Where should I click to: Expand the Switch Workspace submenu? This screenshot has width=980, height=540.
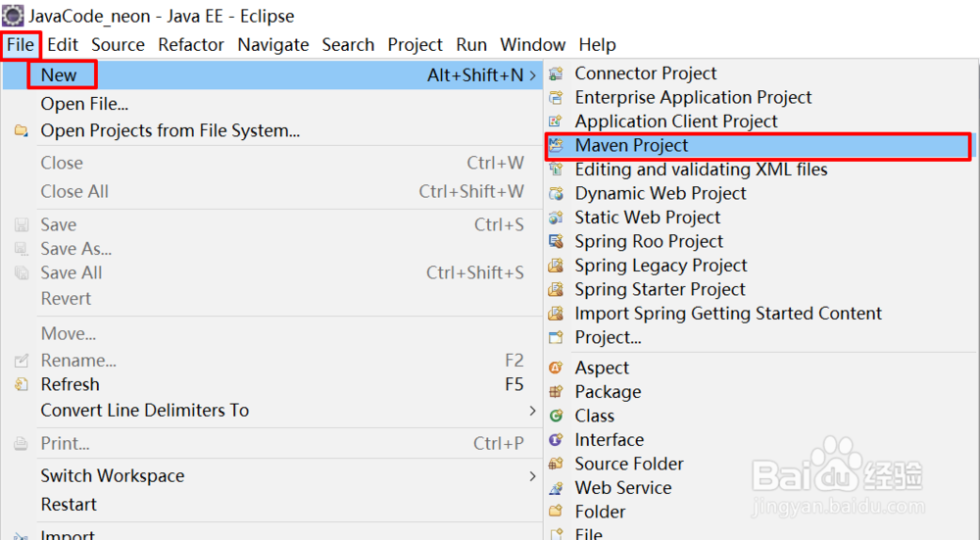[532, 476]
